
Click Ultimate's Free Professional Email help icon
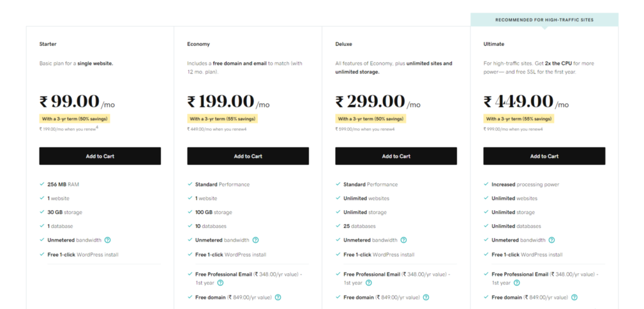(x=517, y=283)
